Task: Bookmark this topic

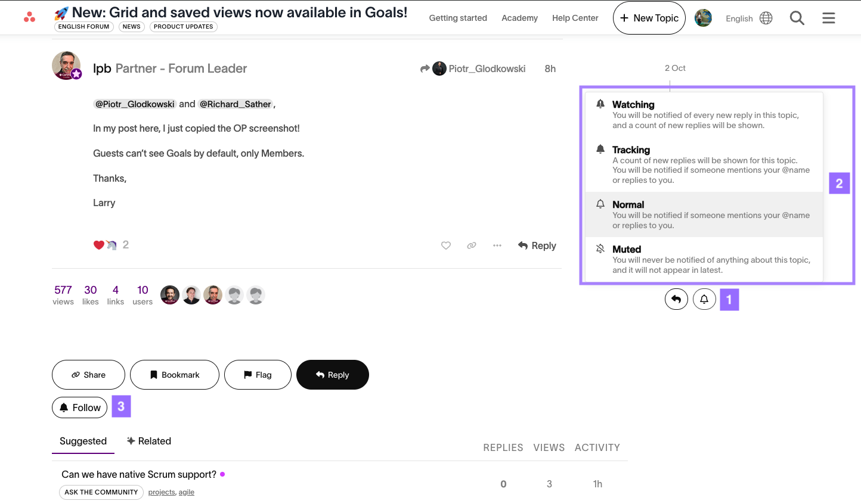Action: click(174, 375)
